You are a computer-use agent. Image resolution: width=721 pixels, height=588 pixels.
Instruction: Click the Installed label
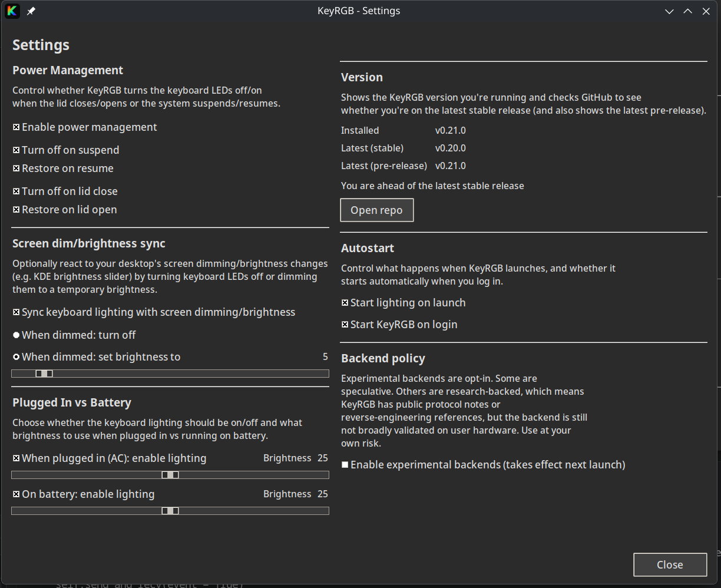click(360, 130)
